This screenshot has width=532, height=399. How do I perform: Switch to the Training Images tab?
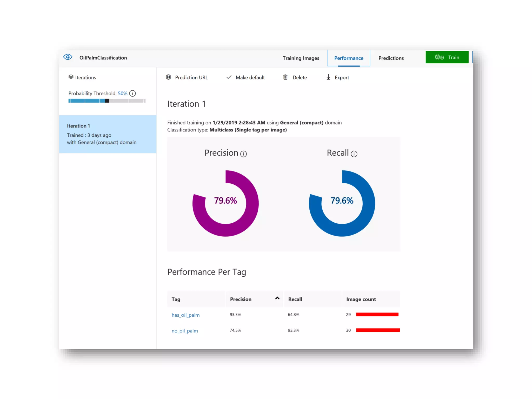(x=301, y=58)
